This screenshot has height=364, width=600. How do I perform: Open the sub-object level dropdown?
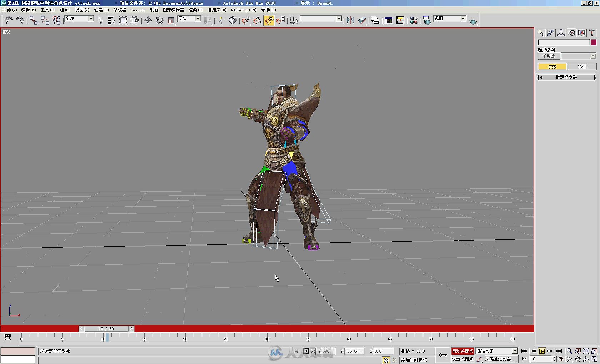(578, 56)
